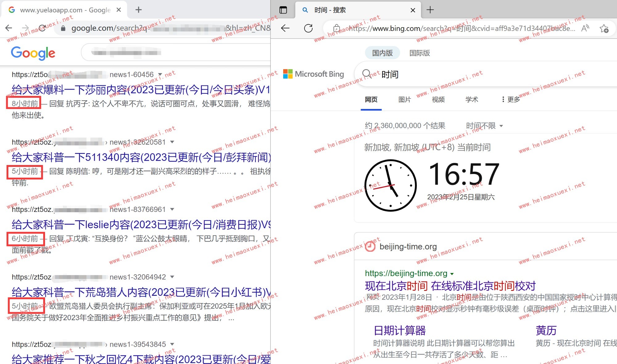Open the 视频 search tab
The image size is (617, 364).
coord(438,99)
